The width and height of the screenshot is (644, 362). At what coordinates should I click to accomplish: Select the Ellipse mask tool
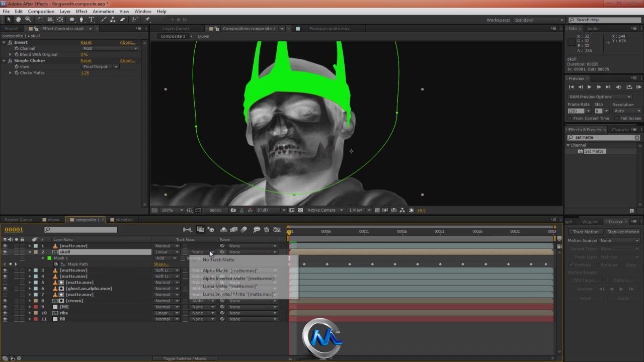click(x=72, y=20)
